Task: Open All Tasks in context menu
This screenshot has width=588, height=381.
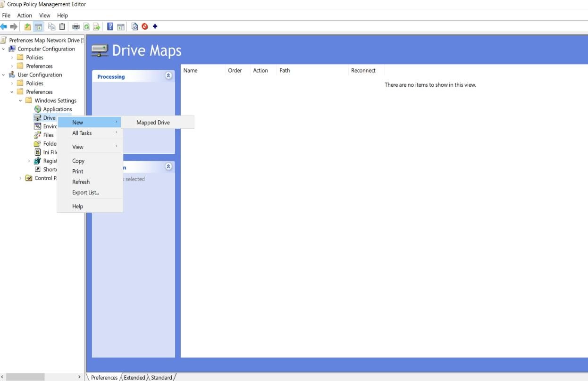Action: tap(90, 133)
